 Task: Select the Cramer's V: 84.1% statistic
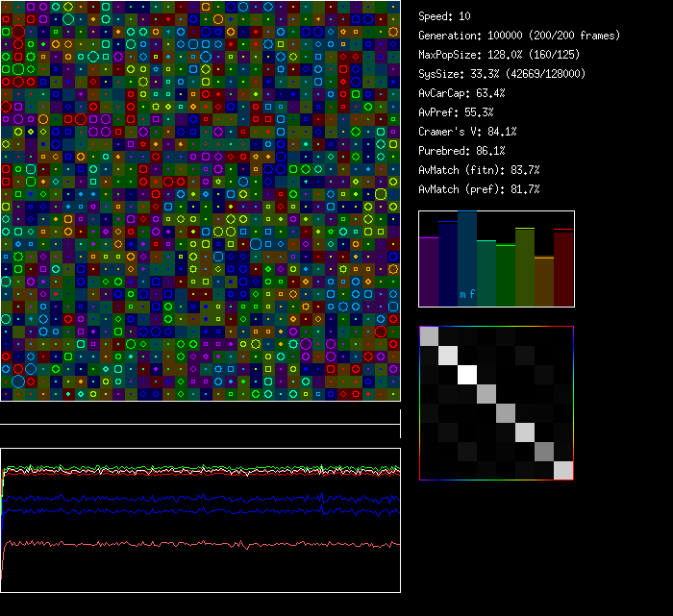(x=467, y=132)
